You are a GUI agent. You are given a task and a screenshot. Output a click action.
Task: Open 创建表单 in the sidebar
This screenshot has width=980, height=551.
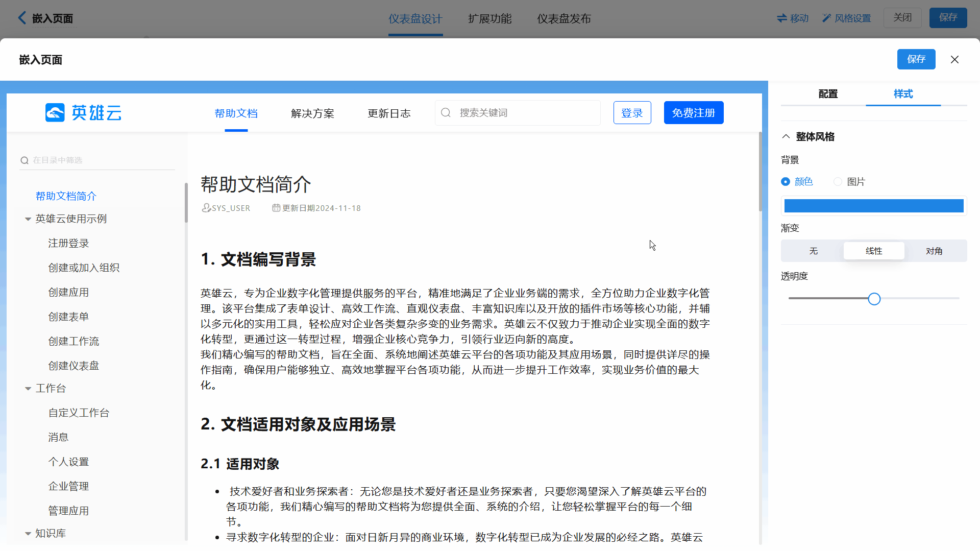click(x=68, y=317)
